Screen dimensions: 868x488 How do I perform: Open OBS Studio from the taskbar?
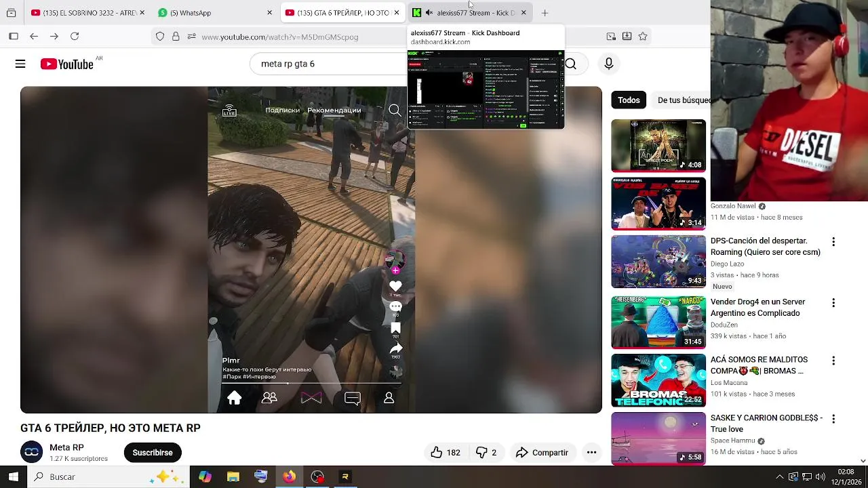click(x=317, y=476)
